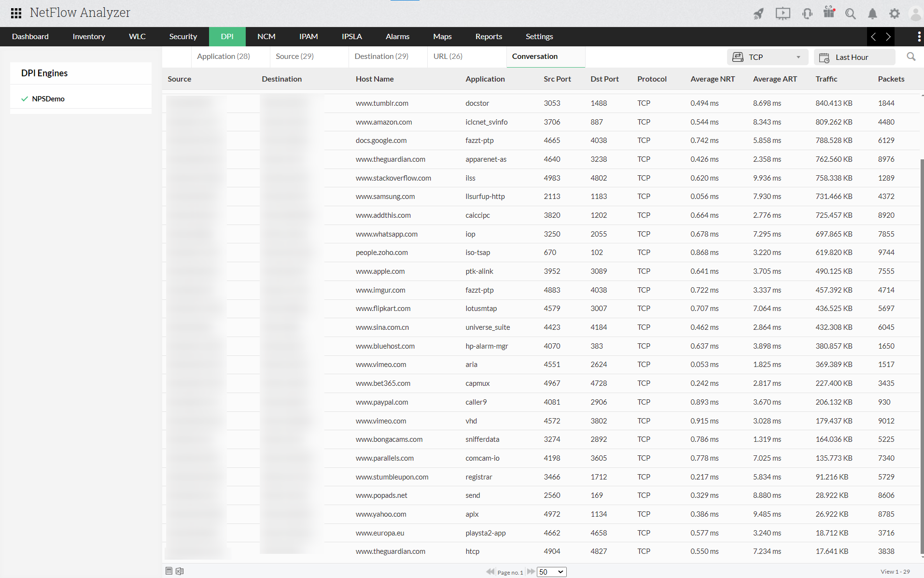Image resolution: width=924 pixels, height=578 pixels.
Task: Sort by the Dst Port column header
Action: coord(604,79)
